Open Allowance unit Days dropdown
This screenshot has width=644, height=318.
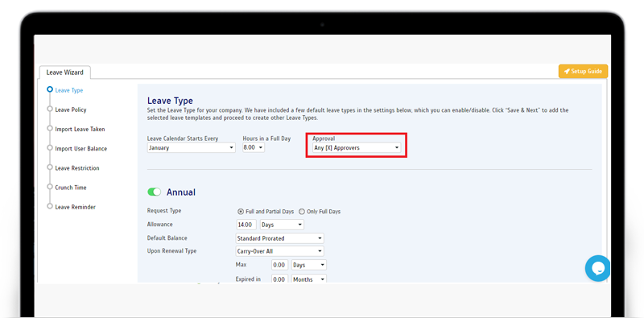click(283, 225)
